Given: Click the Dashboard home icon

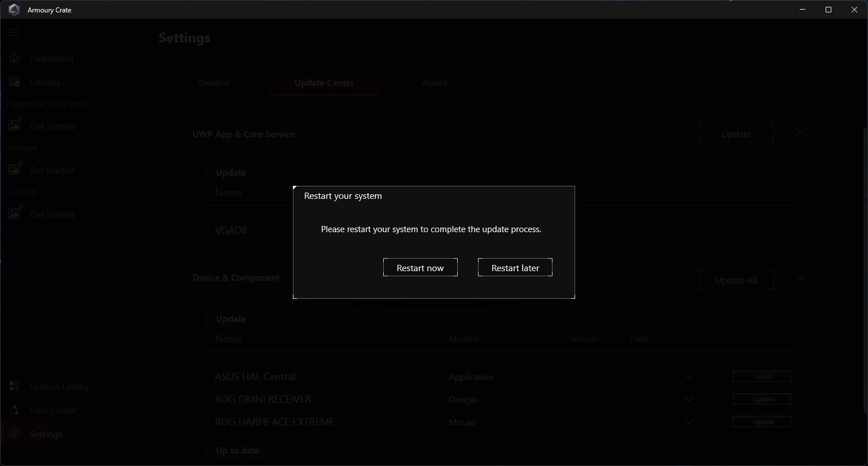Looking at the screenshot, I should [x=14, y=58].
